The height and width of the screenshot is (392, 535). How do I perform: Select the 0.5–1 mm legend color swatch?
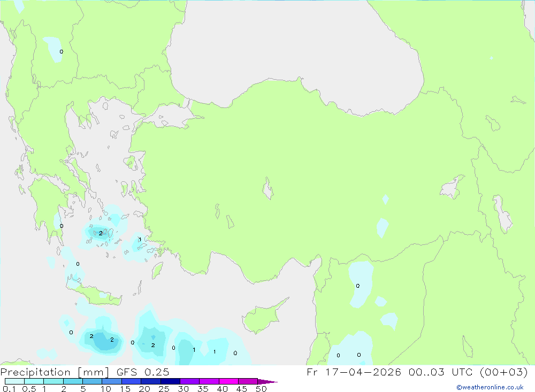[34, 381]
